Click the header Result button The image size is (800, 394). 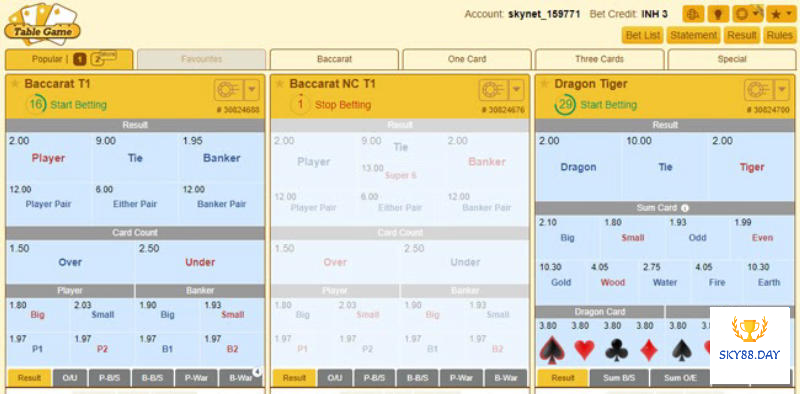[741, 35]
